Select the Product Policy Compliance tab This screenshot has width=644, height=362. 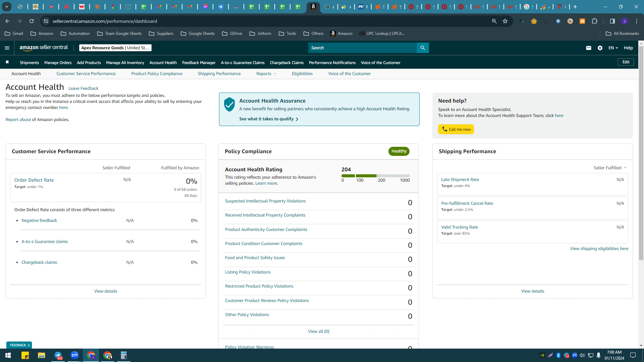pyautogui.click(x=157, y=74)
